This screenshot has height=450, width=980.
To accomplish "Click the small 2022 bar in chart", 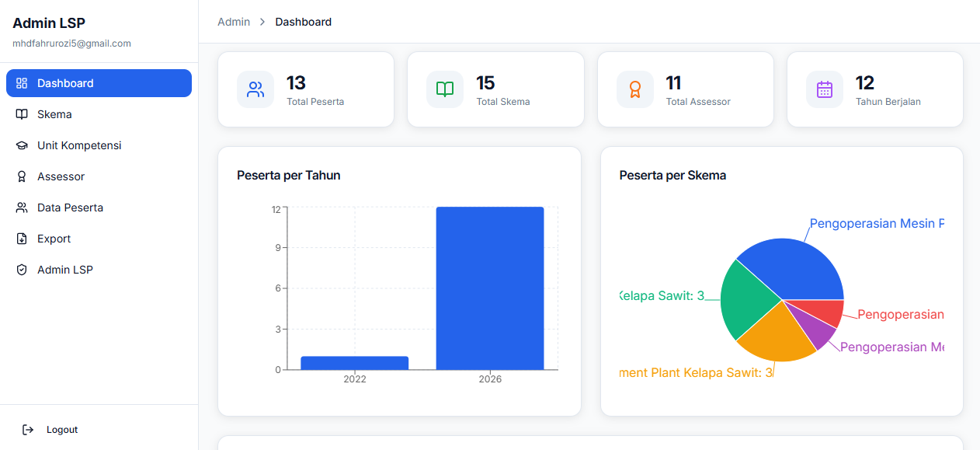I will click(x=355, y=363).
